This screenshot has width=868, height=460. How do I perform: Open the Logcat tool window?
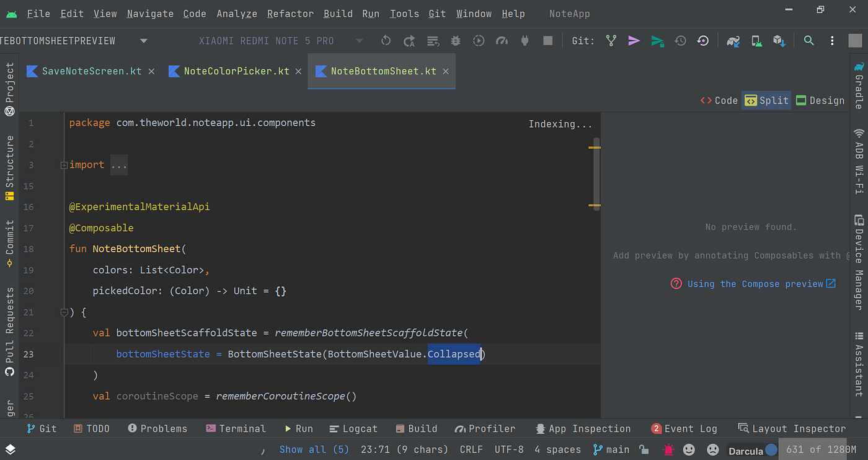pyautogui.click(x=359, y=428)
